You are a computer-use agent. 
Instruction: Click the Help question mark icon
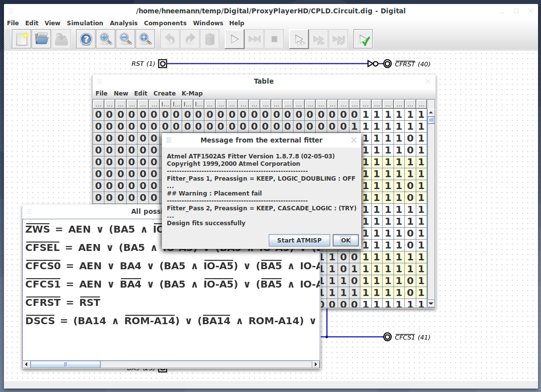85,39
